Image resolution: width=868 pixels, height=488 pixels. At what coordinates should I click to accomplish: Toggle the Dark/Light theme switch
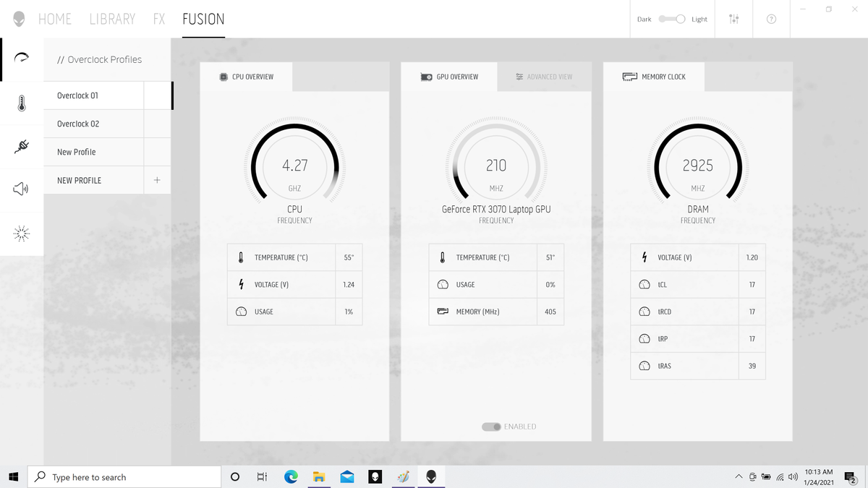point(672,19)
